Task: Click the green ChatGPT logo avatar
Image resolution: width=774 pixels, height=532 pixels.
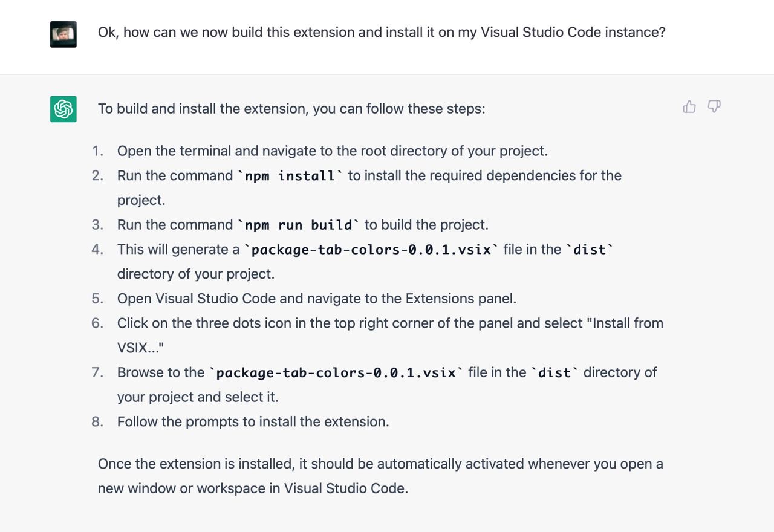Action: click(x=63, y=109)
